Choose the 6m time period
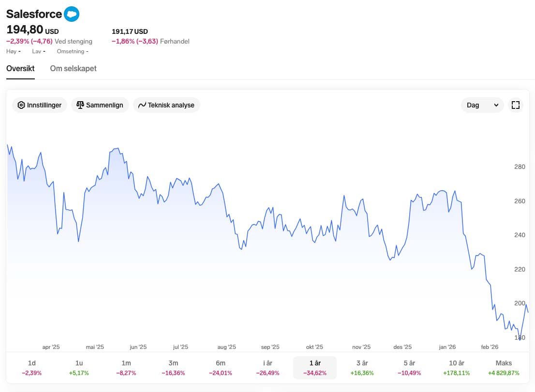The image size is (535, 392). pyautogui.click(x=221, y=368)
